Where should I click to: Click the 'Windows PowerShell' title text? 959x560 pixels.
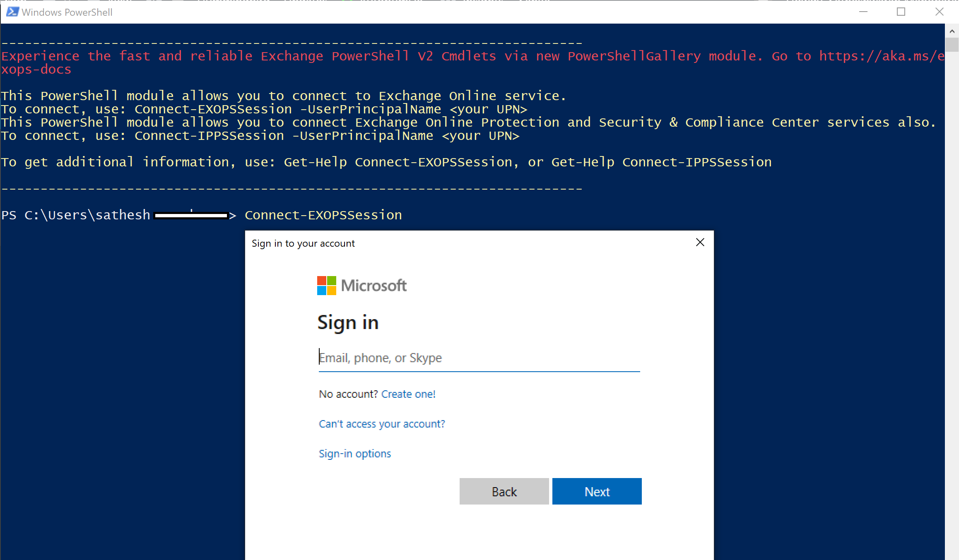point(67,12)
